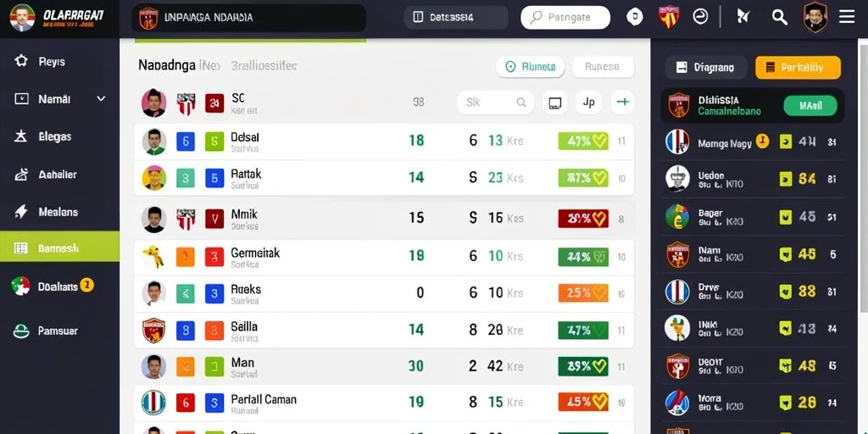Toggle the 47% heart badge on Delsal row
The height and width of the screenshot is (434, 868).
click(583, 141)
